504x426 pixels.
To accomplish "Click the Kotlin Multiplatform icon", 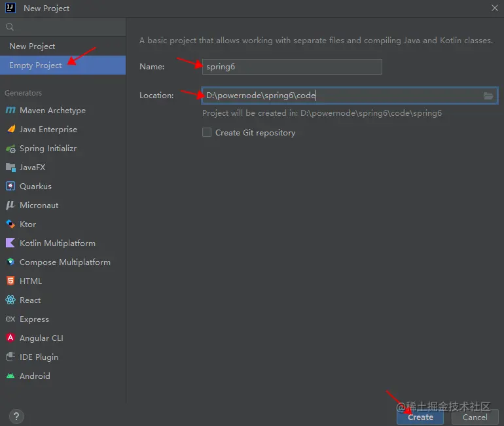I will [10, 243].
